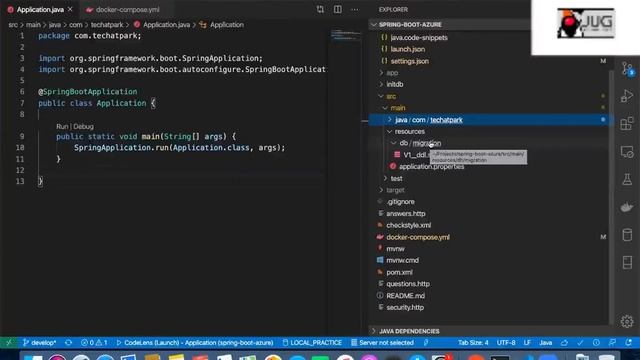Viewport: 640px width, 360px height.
Task: Click the Synchronize Changes icon in the status bar
Action: tap(69, 342)
